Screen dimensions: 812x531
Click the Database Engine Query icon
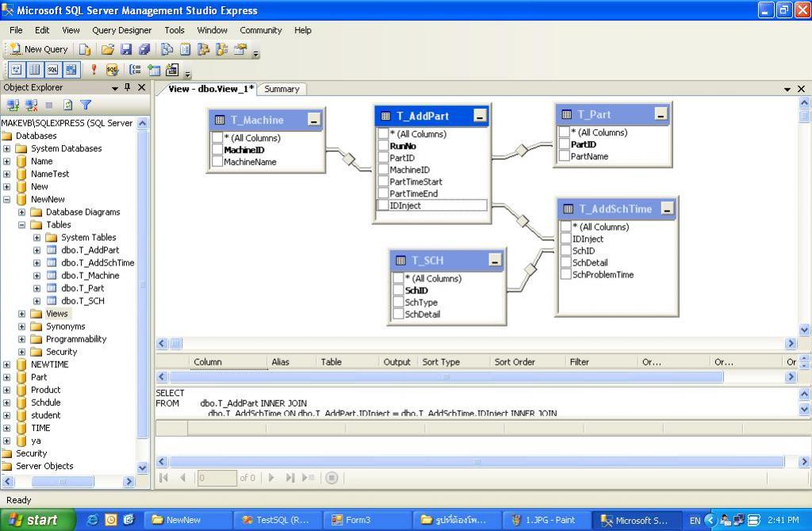point(84,49)
